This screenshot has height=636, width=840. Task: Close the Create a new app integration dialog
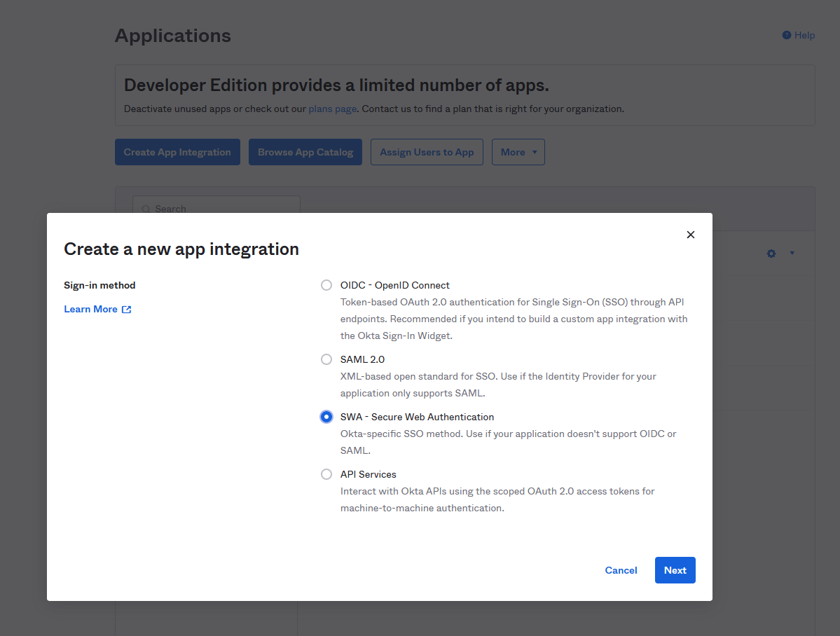tap(691, 235)
